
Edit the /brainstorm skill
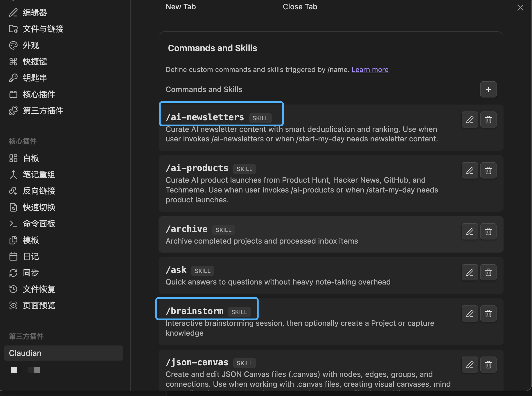[x=470, y=314]
